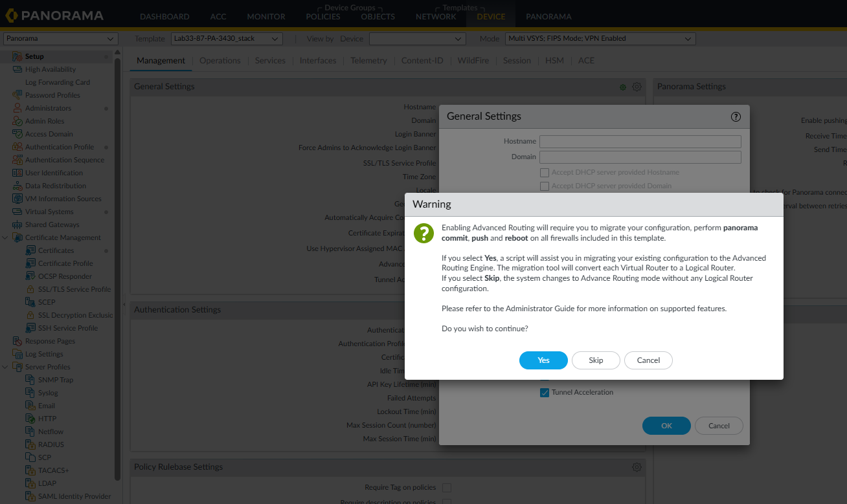Viewport: 847px width, 504px height.
Task: Click the Hostname input field
Action: point(640,141)
